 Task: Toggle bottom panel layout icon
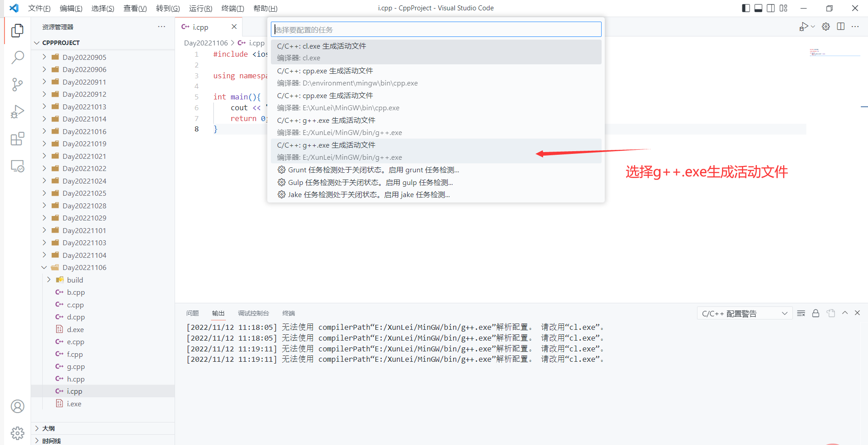coord(758,8)
